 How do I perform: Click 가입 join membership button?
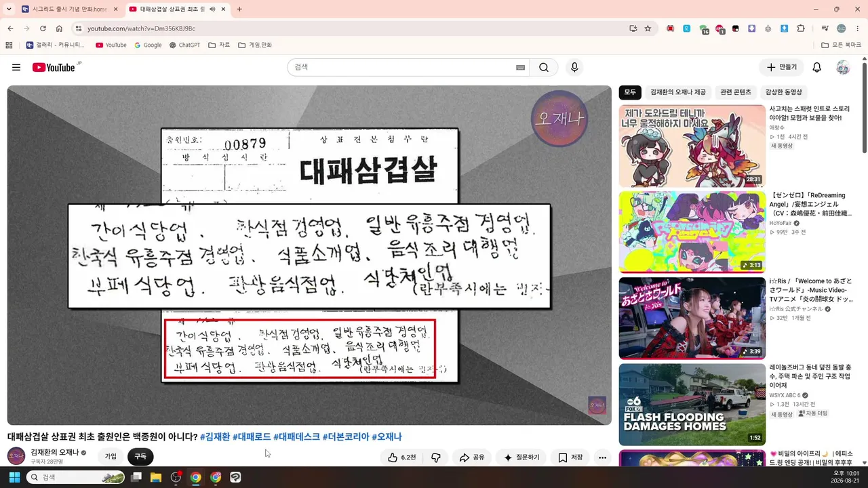pyautogui.click(x=111, y=456)
